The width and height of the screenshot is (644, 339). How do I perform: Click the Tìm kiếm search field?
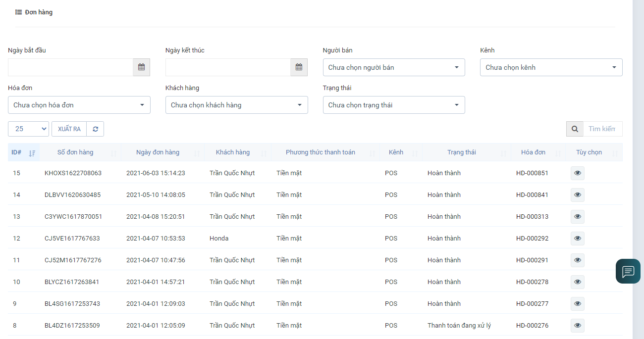tap(602, 129)
